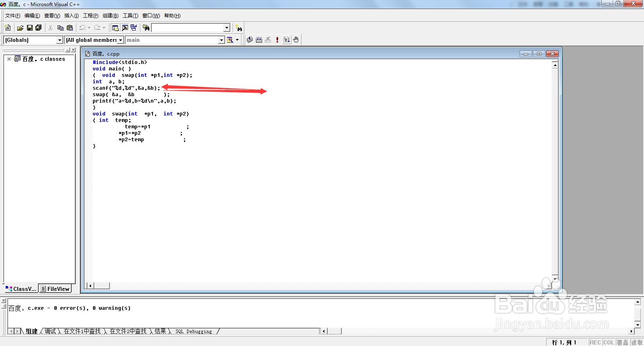Viewport: 644px width, 346px height.
Task: Click the editor horizontal scrollbar left arrow
Action: point(90,286)
